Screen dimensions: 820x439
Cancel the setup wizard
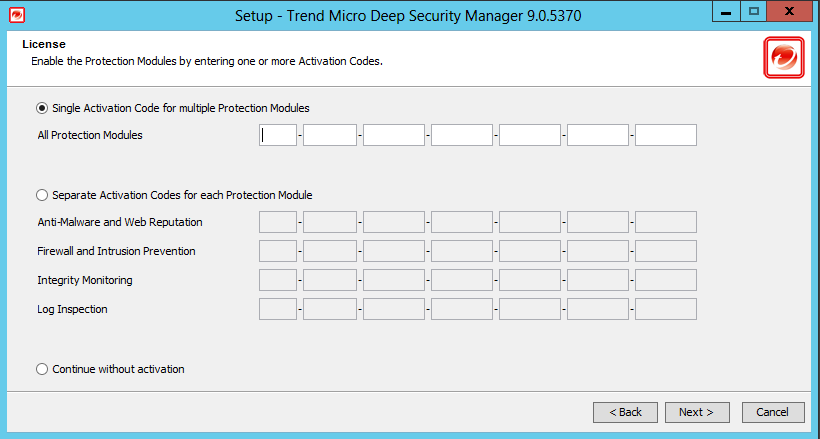click(x=773, y=412)
